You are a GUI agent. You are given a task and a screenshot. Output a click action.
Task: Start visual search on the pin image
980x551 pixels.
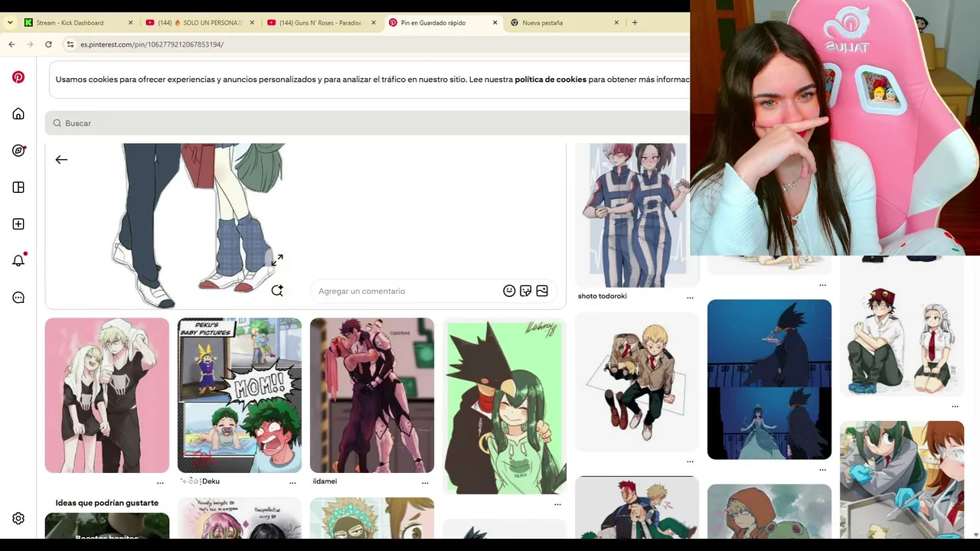[277, 291]
